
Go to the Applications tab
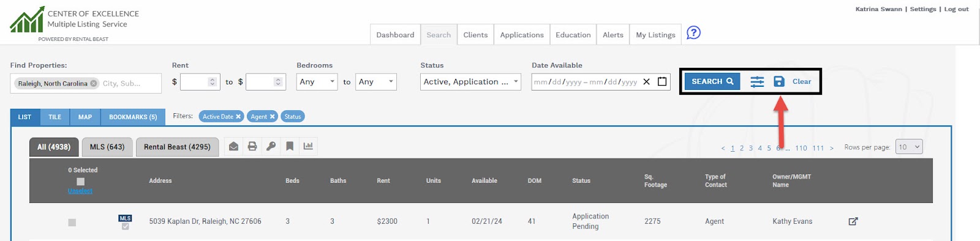522,35
